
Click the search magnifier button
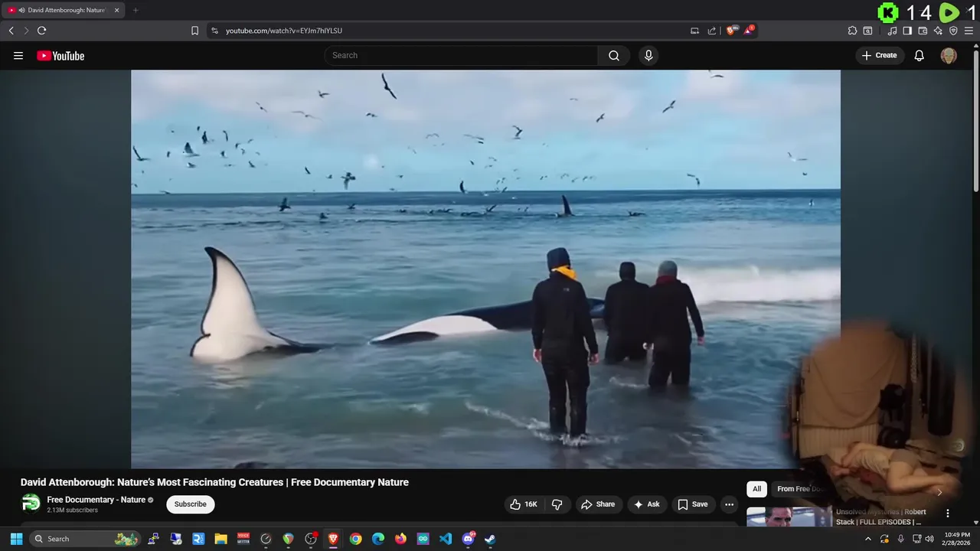point(614,56)
